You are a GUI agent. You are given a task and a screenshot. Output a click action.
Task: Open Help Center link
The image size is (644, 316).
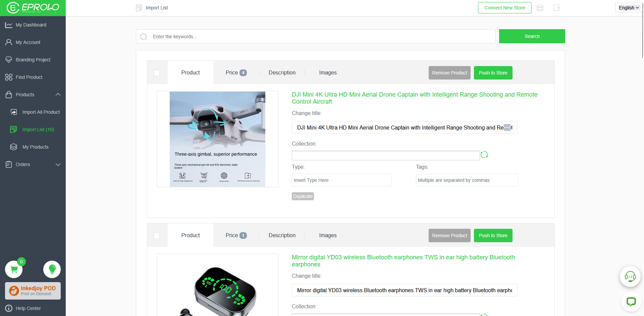coord(28,308)
